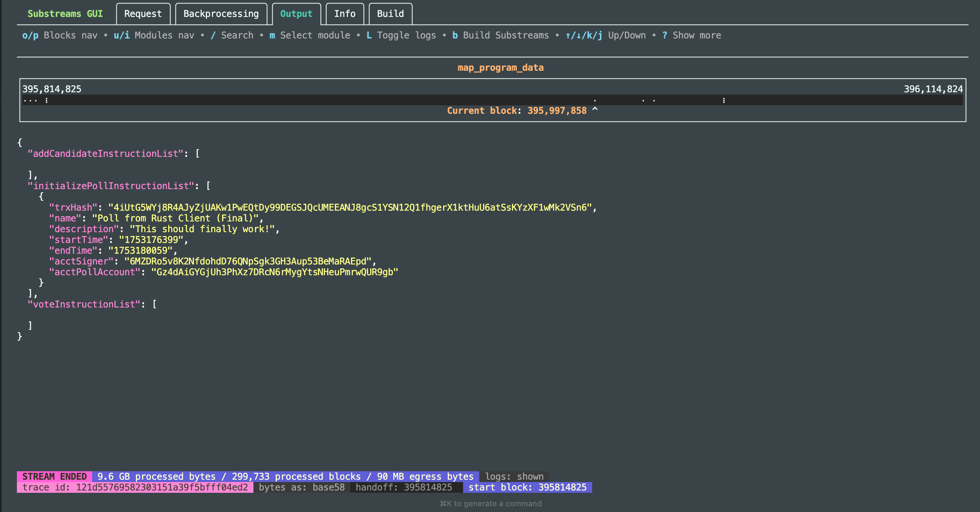
Task: Click the 'b Build Substreams' hint
Action: coord(500,35)
